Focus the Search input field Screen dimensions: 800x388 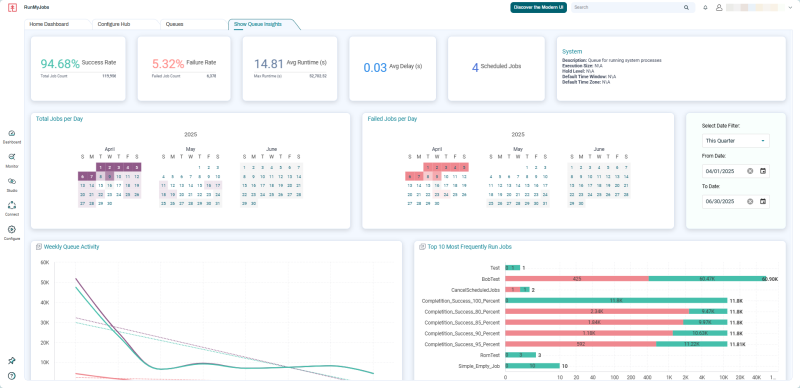[x=632, y=8]
